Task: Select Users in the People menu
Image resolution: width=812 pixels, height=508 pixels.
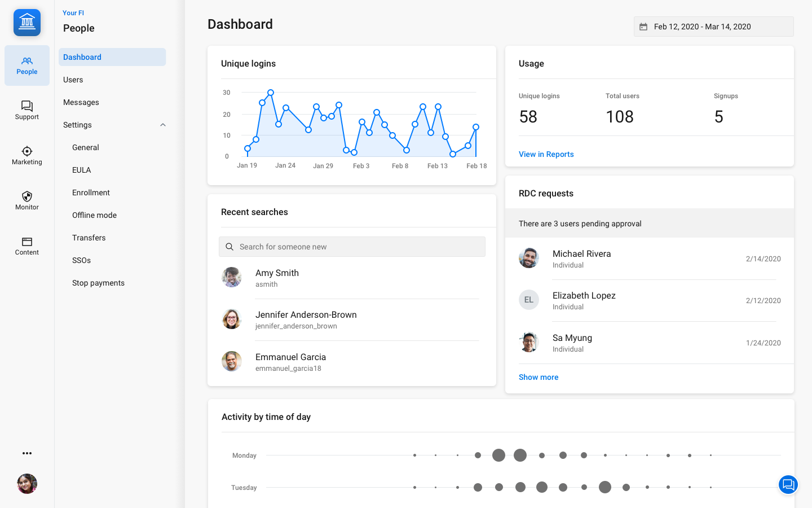Action: click(73, 80)
